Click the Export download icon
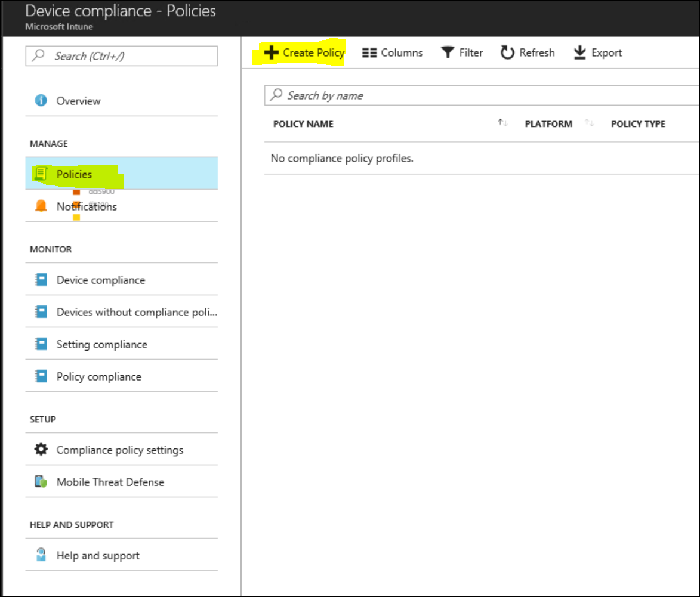 pos(579,52)
